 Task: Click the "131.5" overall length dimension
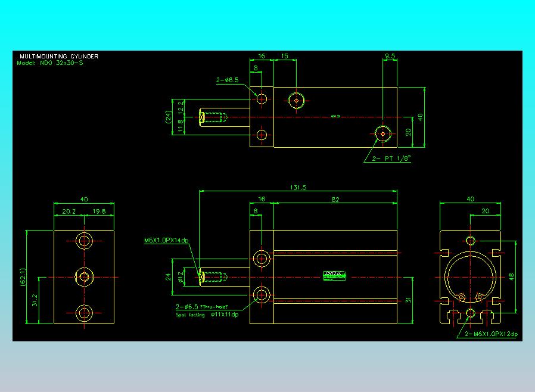pos(298,187)
